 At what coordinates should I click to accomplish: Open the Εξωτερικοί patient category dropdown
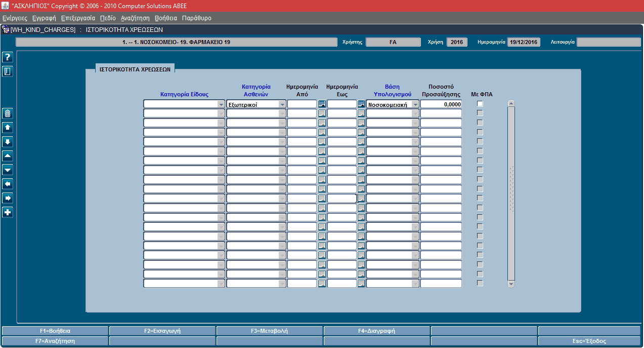[282, 104]
